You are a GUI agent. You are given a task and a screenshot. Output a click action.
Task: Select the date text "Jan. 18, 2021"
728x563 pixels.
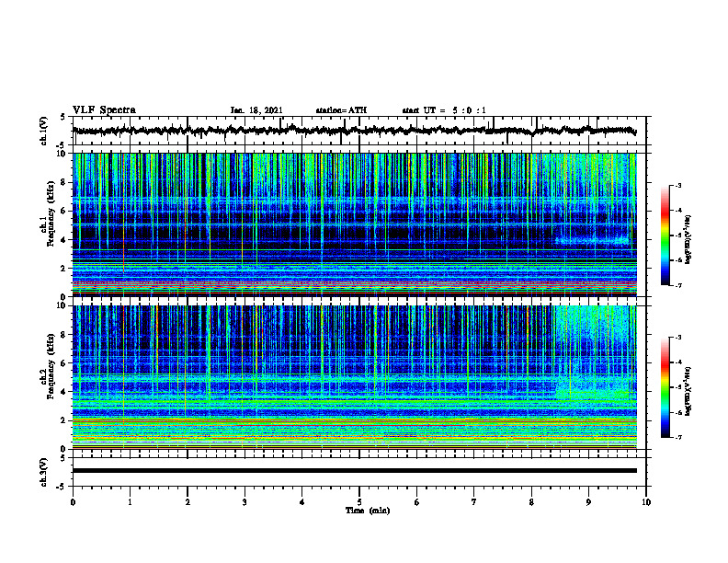pyautogui.click(x=256, y=110)
